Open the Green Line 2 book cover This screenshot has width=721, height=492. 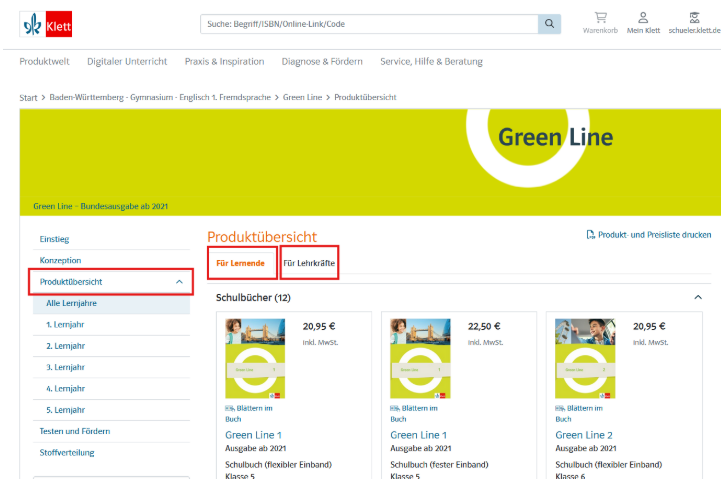pyautogui.click(x=585, y=359)
